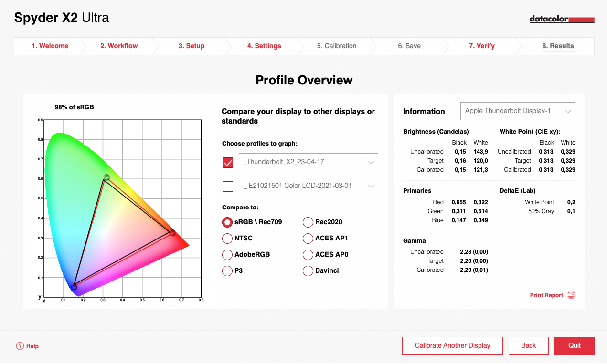607x364 pixels.
Task: Click the Gamma section heading
Action: (415, 241)
